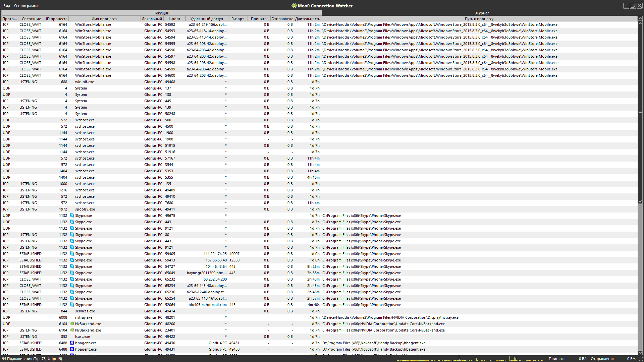Click NvBackend.exe icon on port 48200 row

pyautogui.click(x=72, y=324)
